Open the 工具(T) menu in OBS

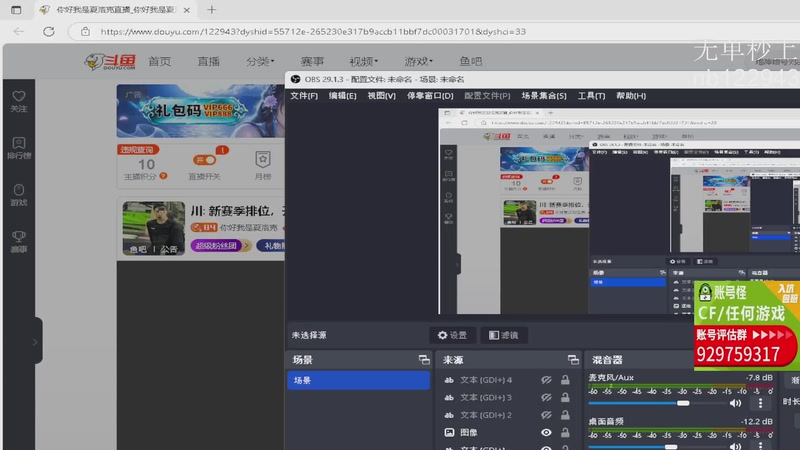591,96
